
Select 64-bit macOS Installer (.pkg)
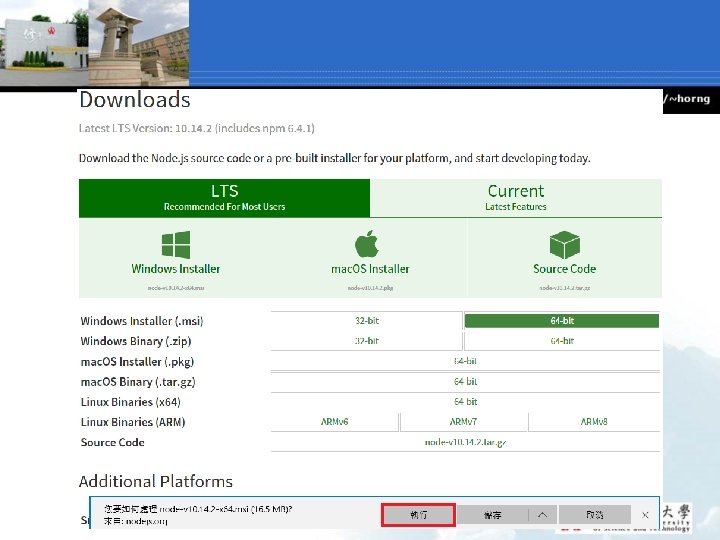pos(465,361)
